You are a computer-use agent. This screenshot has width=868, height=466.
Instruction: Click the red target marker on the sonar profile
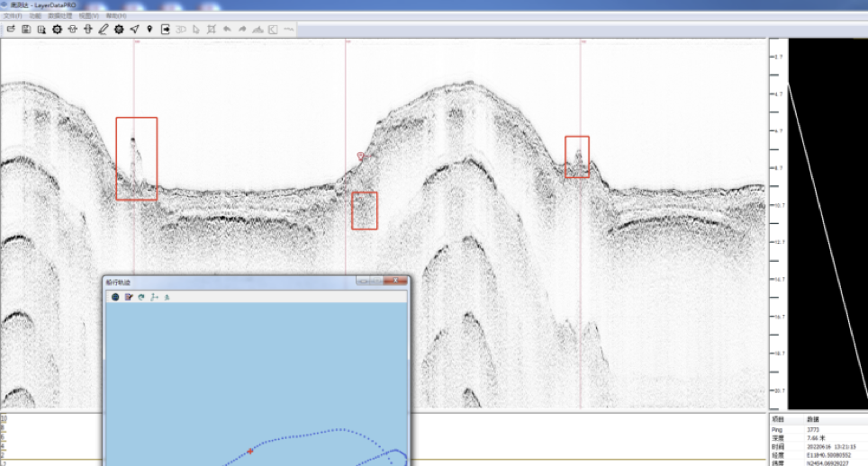[362, 157]
